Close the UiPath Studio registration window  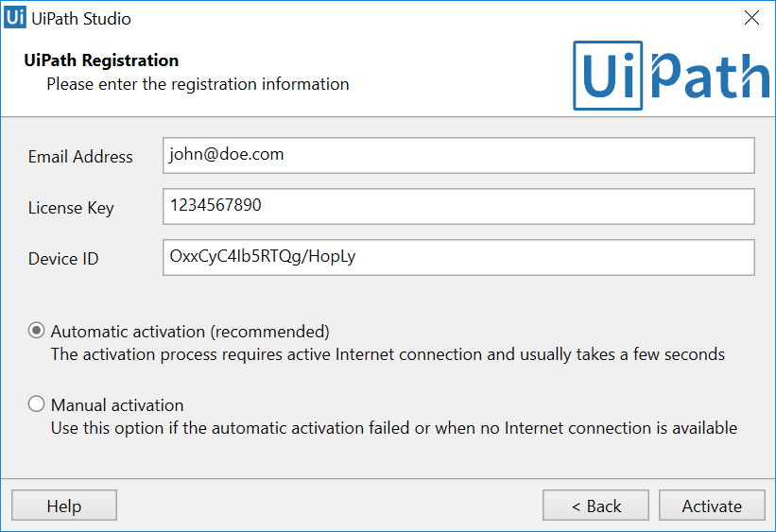(x=751, y=18)
